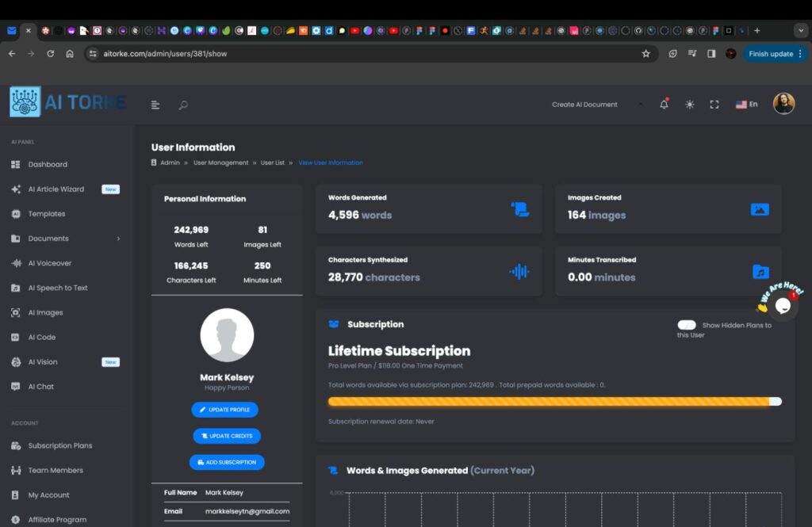Click the search magnifier icon in header

tap(183, 105)
